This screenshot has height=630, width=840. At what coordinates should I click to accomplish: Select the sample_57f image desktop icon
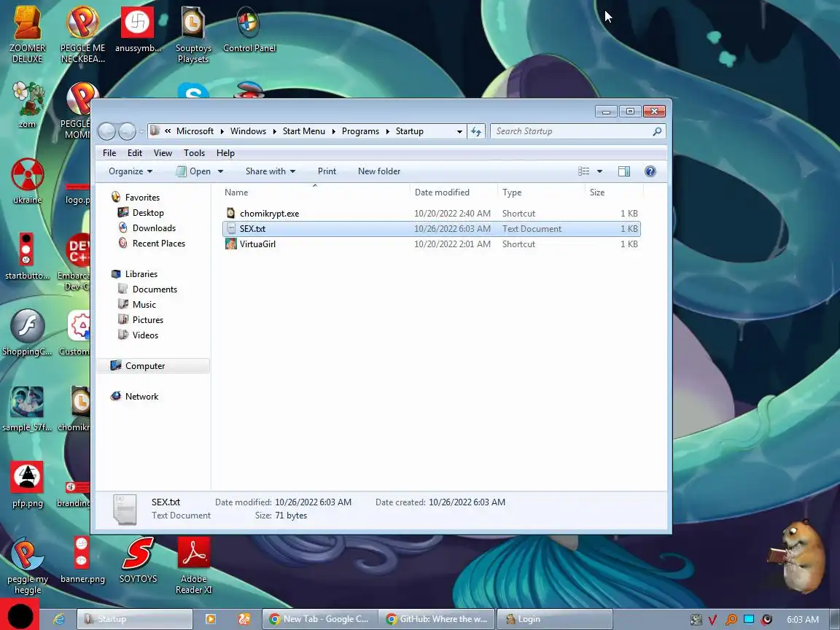tap(27, 409)
